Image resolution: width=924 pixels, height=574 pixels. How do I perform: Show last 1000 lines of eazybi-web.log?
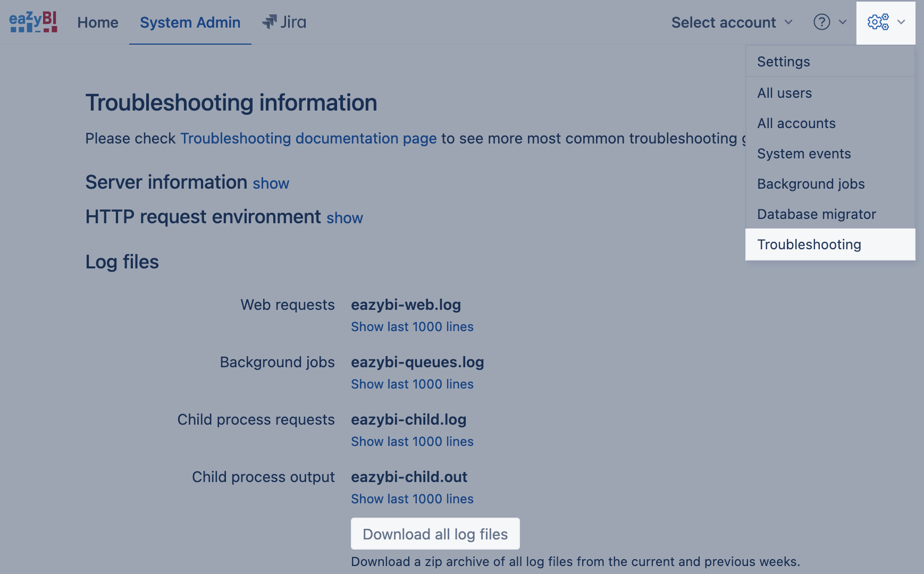pyautogui.click(x=412, y=327)
